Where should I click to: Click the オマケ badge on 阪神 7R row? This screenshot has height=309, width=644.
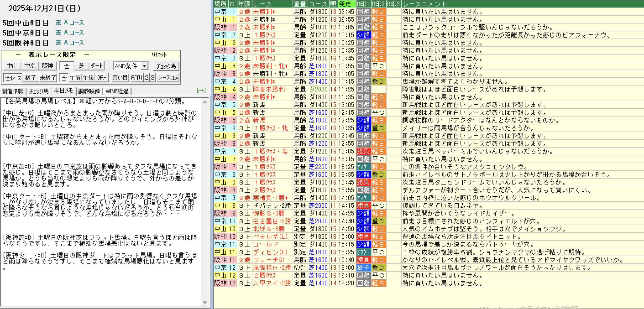pyautogui.click(x=363, y=167)
